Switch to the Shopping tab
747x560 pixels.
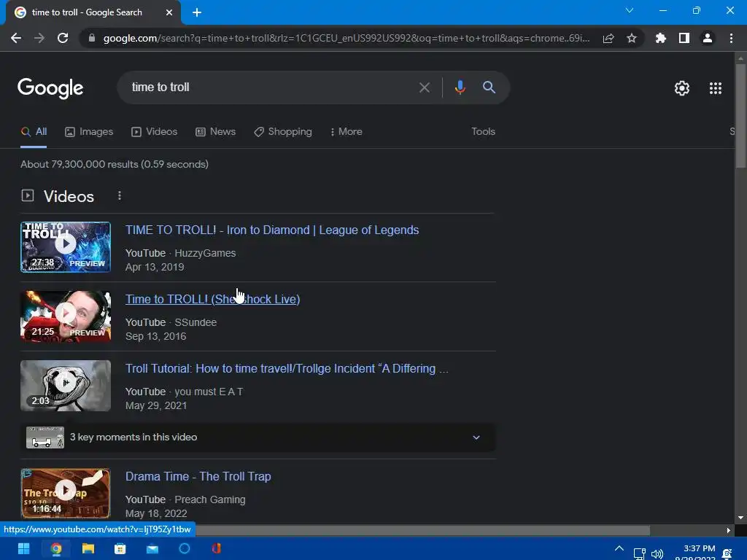[283, 132]
